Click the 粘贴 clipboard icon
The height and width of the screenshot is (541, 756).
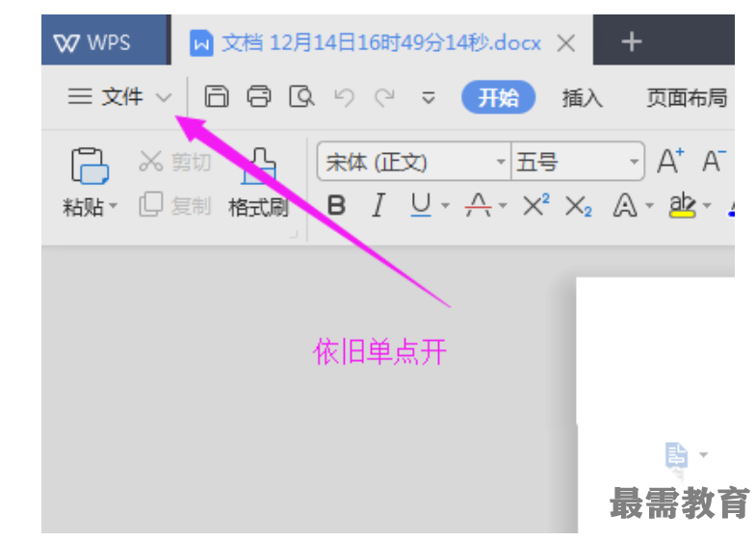[x=90, y=166]
